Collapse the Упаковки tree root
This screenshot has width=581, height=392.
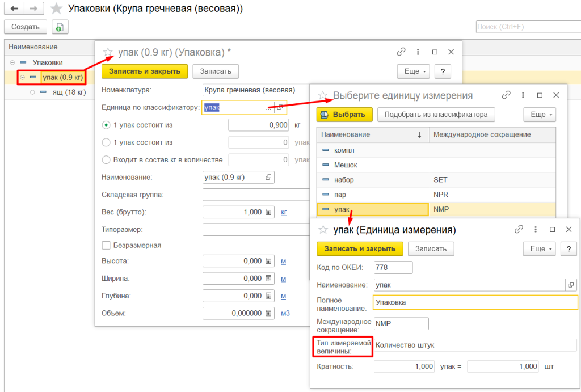click(x=12, y=62)
